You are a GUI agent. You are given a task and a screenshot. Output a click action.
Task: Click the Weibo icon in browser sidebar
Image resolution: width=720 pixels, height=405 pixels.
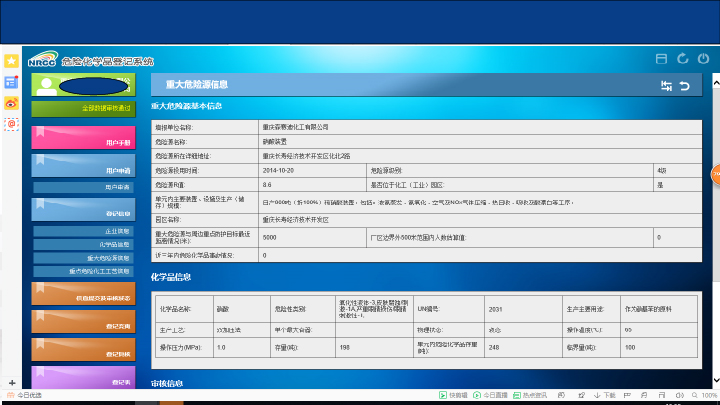click(x=11, y=102)
